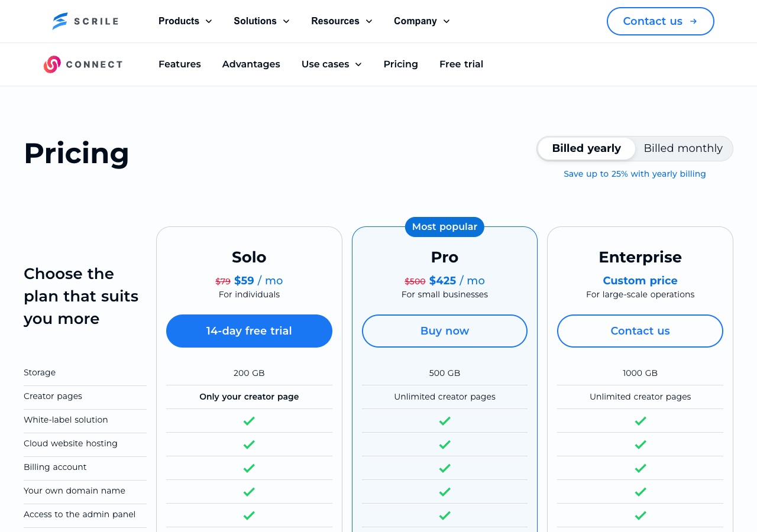Screen dimensions: 757x532
Task: Click Solo's Access to the admin panel checkmark
Action: (249, 515)
